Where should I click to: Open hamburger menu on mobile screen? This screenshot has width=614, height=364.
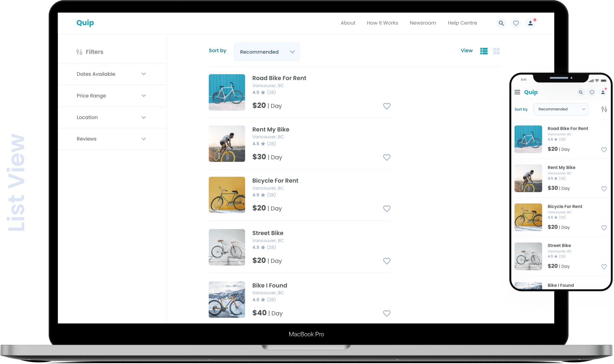coord(517,92)
